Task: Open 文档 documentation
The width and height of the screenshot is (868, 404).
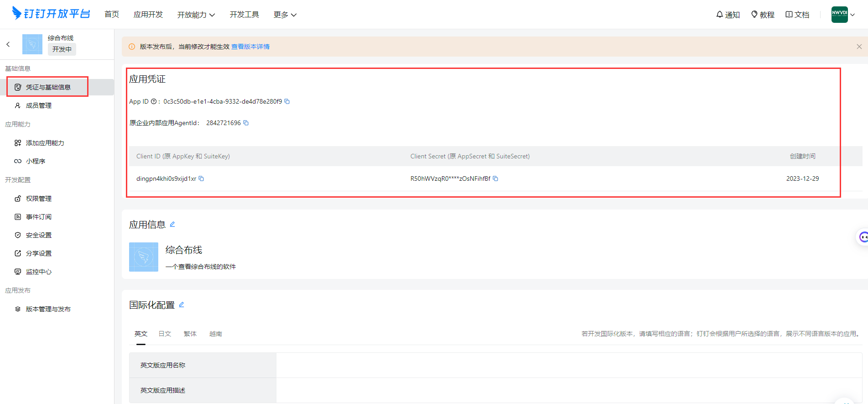Action: pos(797,15)
